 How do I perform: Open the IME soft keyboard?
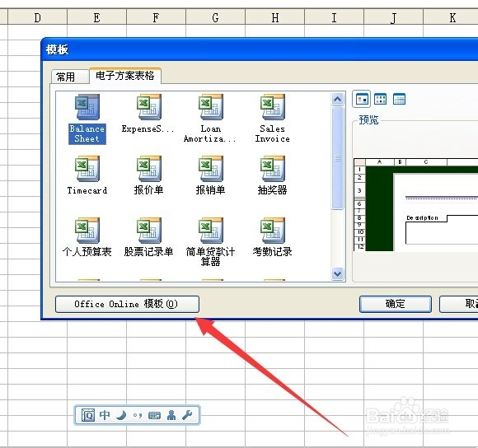[154, 415]
